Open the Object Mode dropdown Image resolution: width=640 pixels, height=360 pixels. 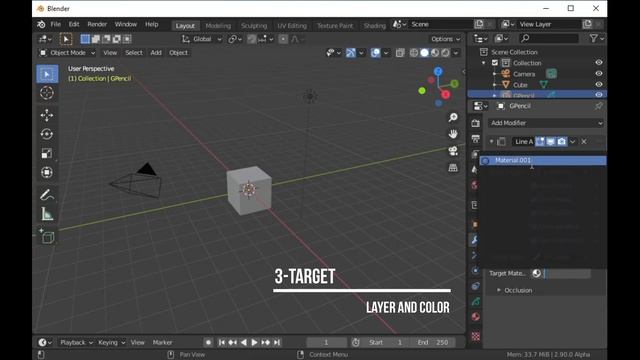[x=67, y=53]
